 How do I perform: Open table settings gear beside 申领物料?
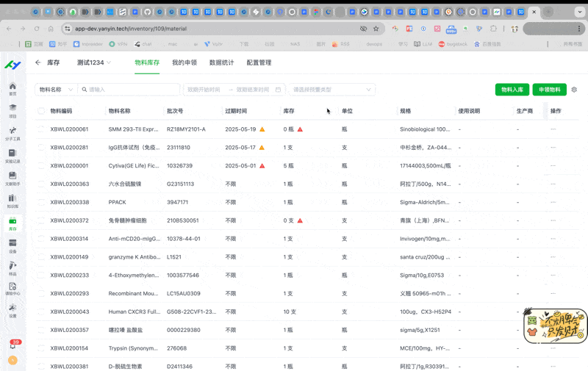[x=574, y=90]
